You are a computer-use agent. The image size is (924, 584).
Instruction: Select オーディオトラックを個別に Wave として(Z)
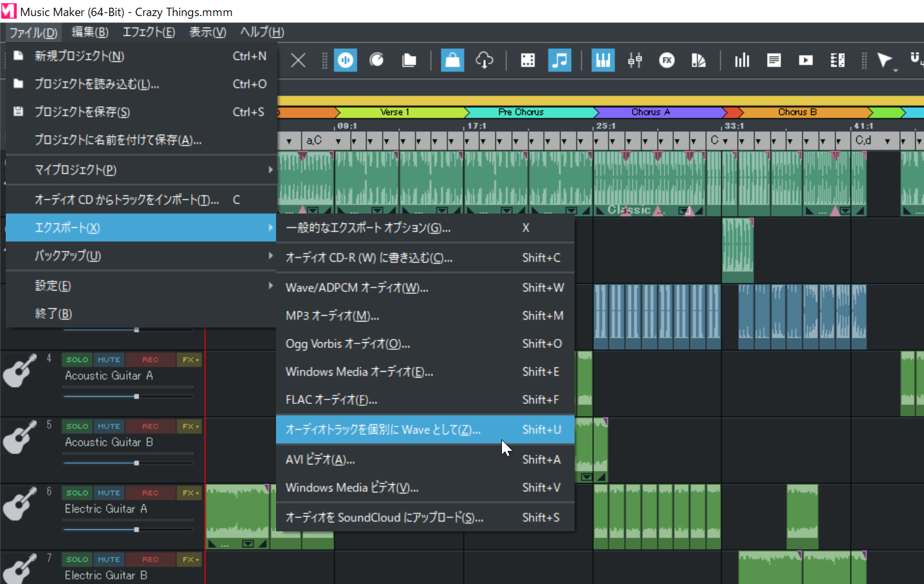click(425, 430)
